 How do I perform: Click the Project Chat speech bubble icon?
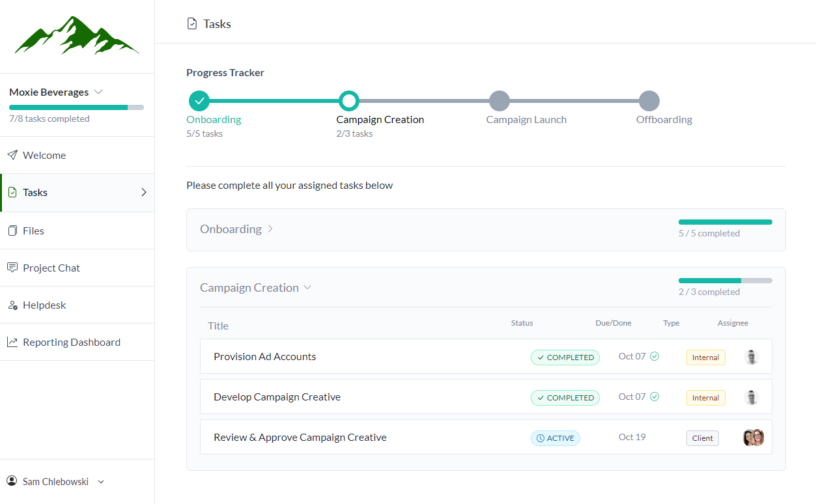pos(12,268)
